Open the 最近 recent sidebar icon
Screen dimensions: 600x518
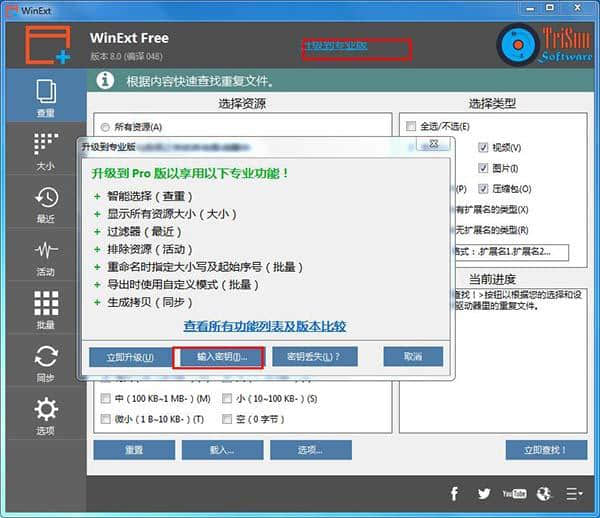45,203
